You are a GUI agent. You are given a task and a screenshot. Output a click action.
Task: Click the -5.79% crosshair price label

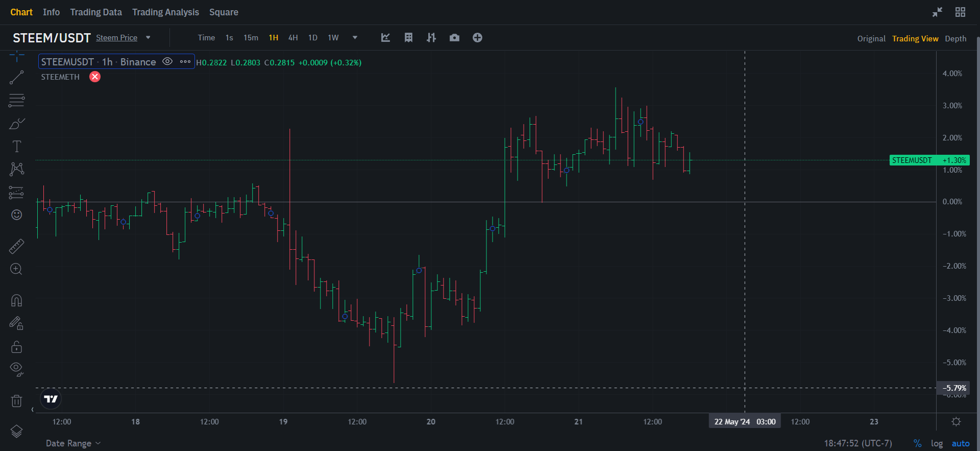953,388
